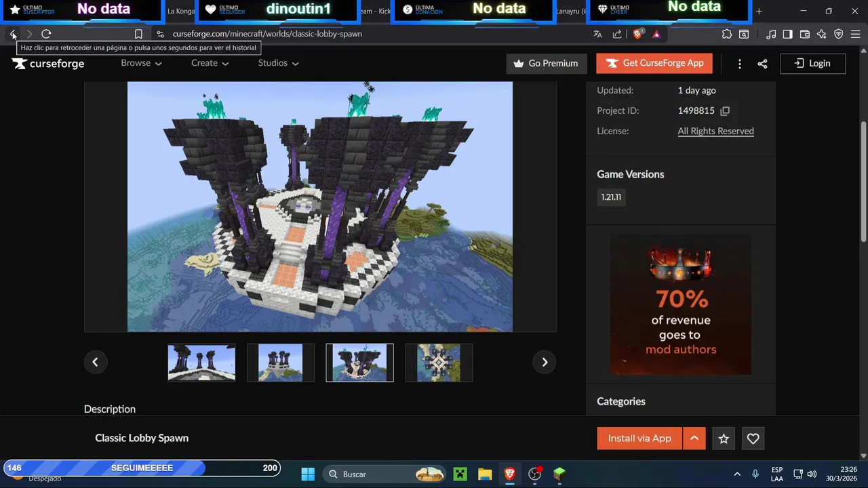Open the music note playlist icon
Viewport: 868px width, 488px height.
point(771,34)
